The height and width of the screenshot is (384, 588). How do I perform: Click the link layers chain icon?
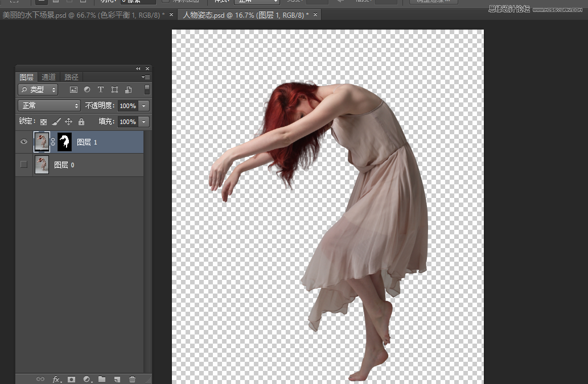click(40, 379)
